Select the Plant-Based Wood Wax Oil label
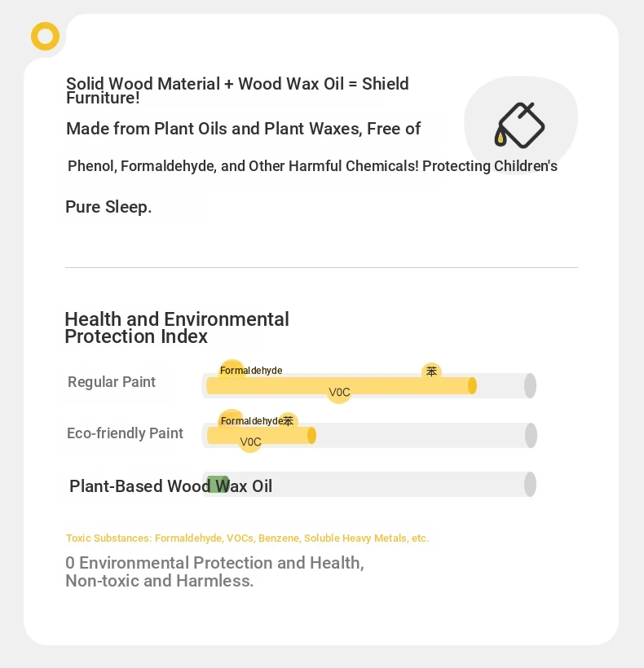Viewport: 644px width, 668px height. (170, 486)
